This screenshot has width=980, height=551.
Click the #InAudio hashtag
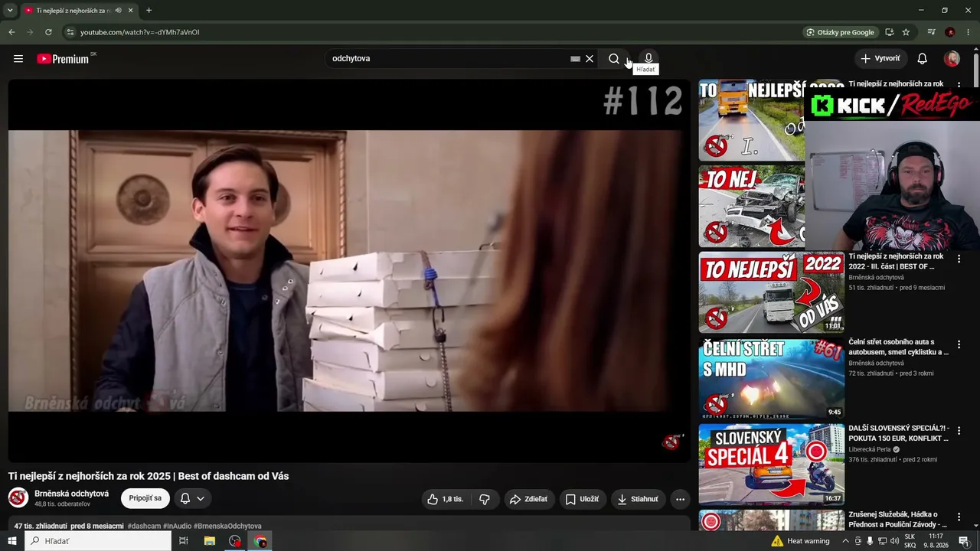[x=177, y=527]
